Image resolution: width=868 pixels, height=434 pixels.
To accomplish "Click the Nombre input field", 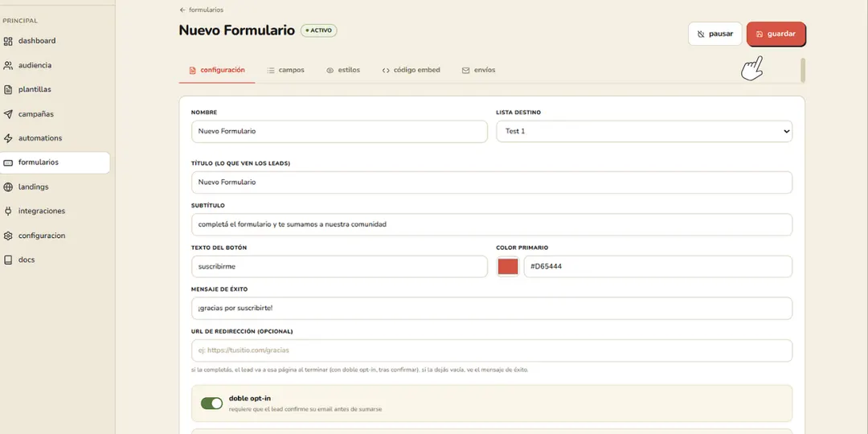I will (x=339, y=131).
